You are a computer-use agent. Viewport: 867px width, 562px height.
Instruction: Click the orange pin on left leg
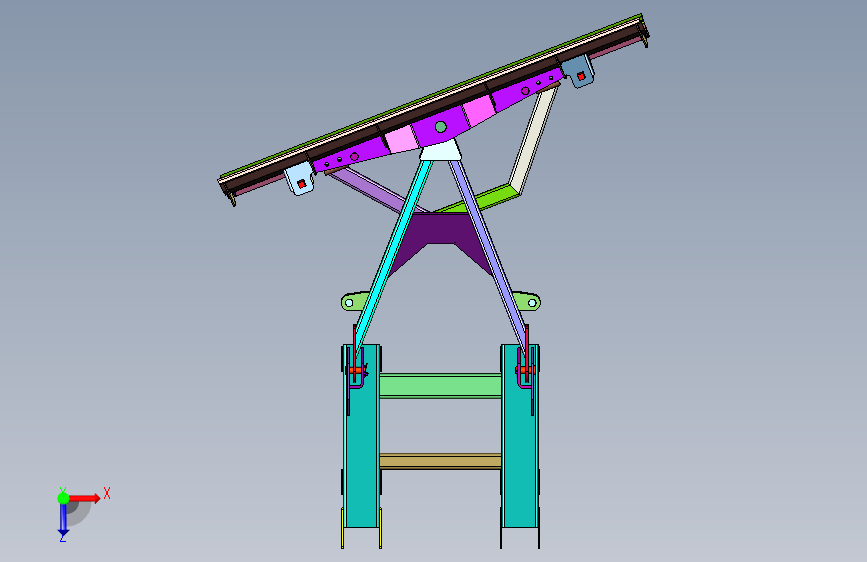356,370
